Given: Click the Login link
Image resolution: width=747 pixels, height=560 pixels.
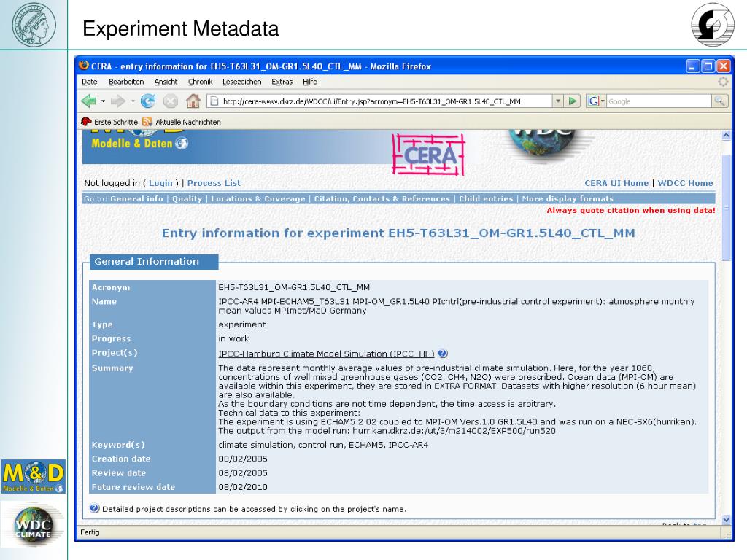Looking at the screenshot, I should 160,183.
